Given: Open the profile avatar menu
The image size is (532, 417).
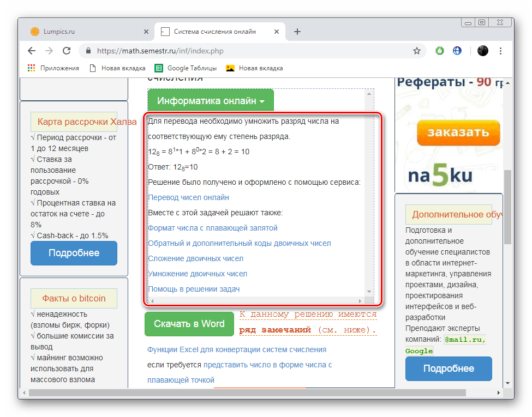Looking at the screenshot, I should tap(482, 51).
